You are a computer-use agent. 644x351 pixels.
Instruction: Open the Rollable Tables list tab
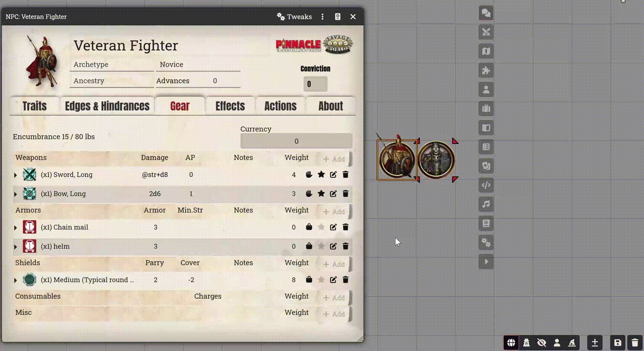[x=486, y=147]
